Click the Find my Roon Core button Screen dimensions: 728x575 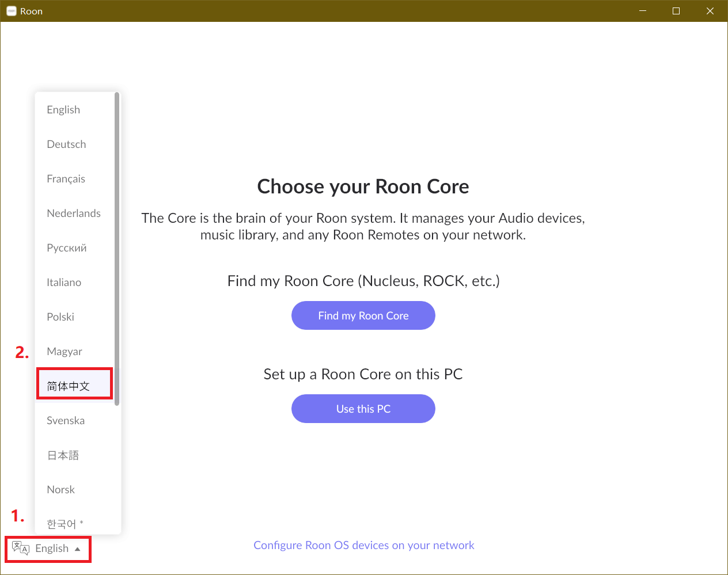(363, 315)
